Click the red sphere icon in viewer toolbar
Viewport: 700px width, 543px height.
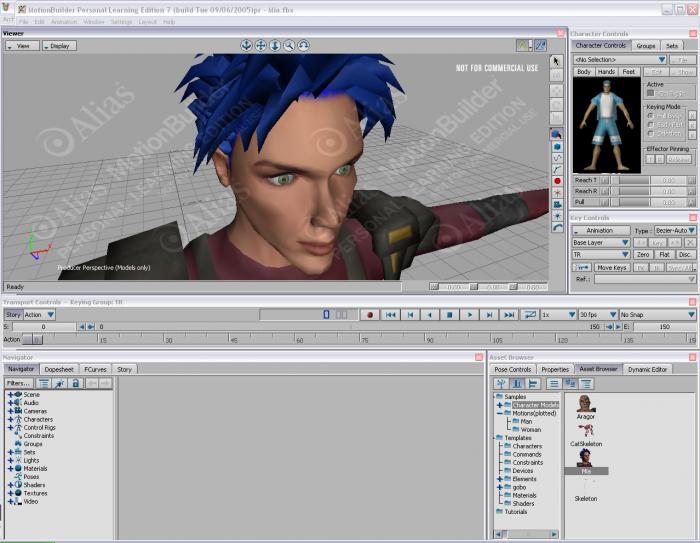(x=557, y=181)
